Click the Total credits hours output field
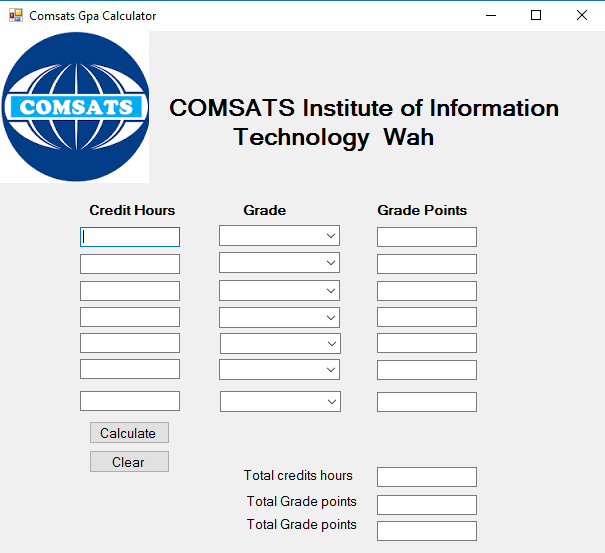This screenshot has height=553, width=605. click(427, 477)
